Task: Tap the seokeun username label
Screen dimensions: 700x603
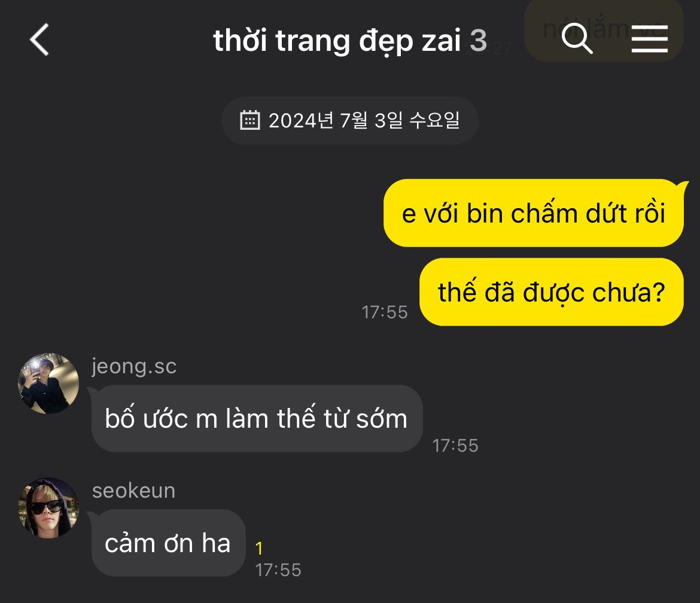Action: pos(133,491)
